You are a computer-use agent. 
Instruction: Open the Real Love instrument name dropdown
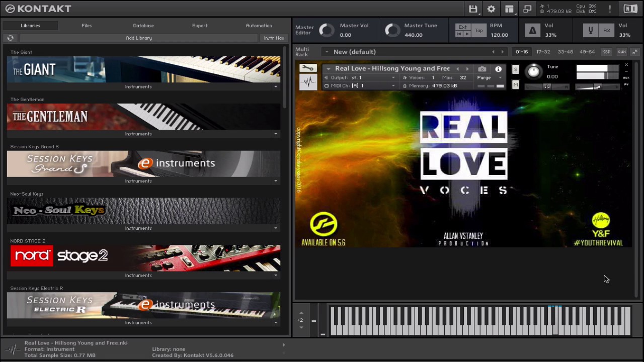coord(329,69)
